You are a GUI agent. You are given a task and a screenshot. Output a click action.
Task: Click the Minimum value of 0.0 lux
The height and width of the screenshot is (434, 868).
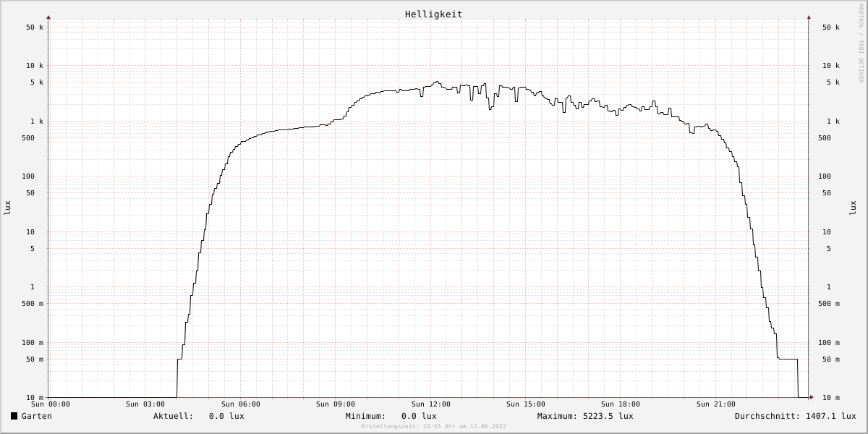click(x=419, y=416)
